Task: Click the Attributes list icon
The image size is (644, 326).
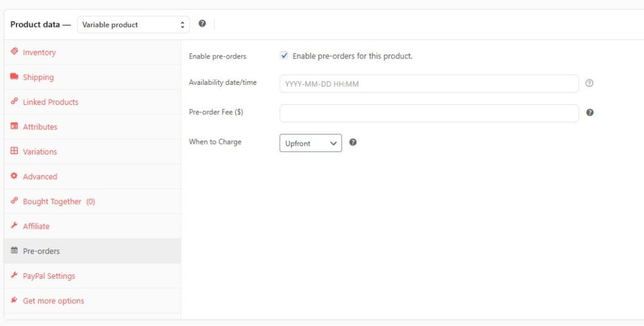Action: 14,126
